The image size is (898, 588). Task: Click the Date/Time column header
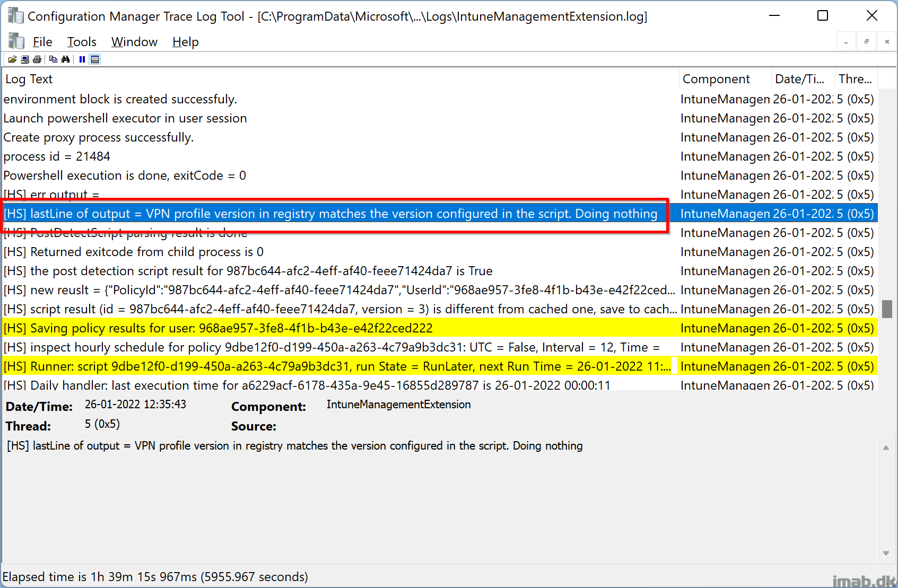pos(803,79)
